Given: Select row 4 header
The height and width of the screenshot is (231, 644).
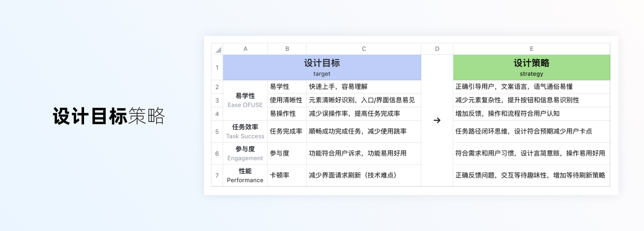Looking at the screenshot, I should click(x=217, y=113).
